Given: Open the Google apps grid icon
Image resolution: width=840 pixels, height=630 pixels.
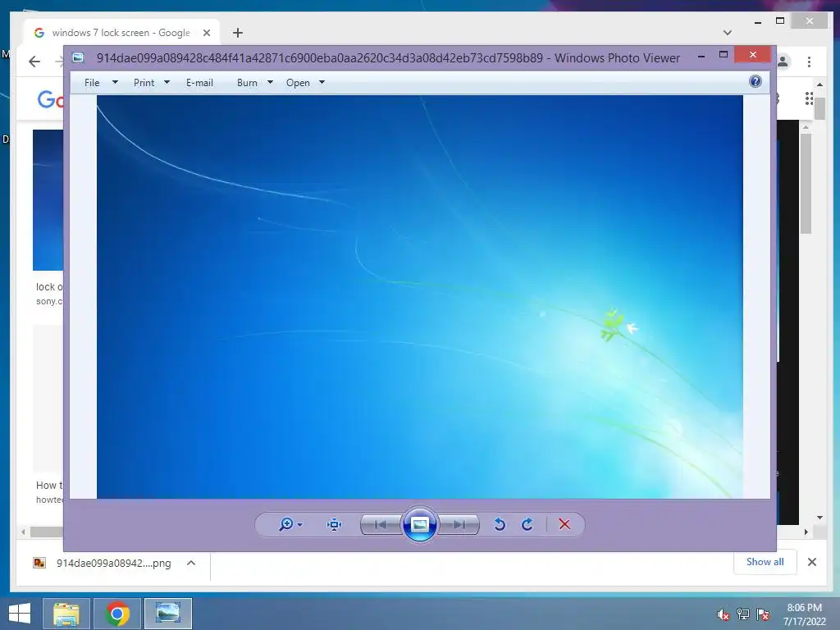Looking at the screenshot, I should [x=809, y=98].
